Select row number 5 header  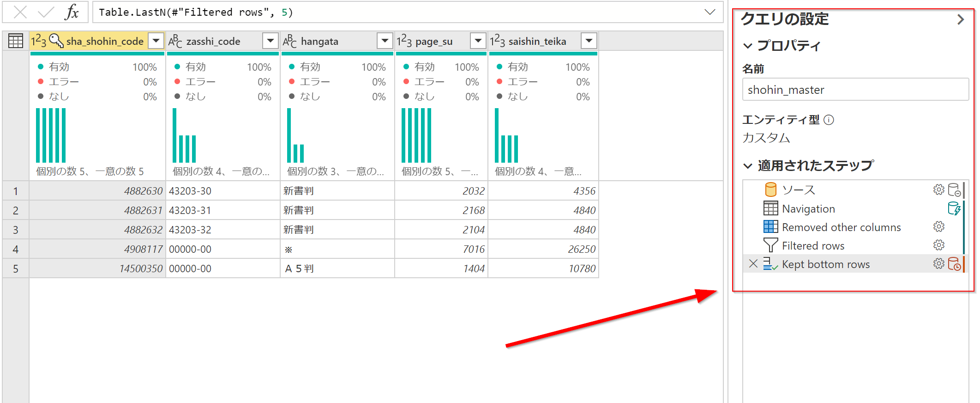[16, 269]
